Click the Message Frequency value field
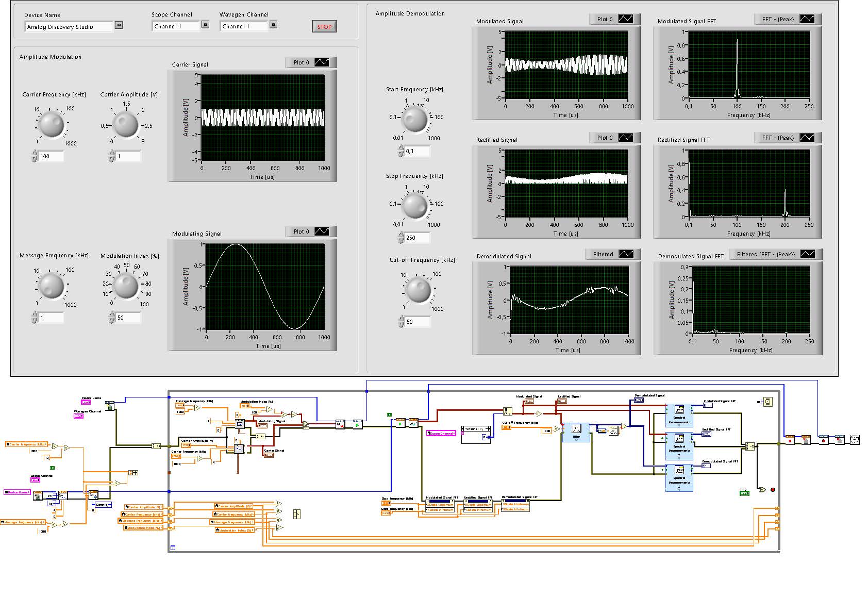 pyautogui.click(x=51, y=318)
